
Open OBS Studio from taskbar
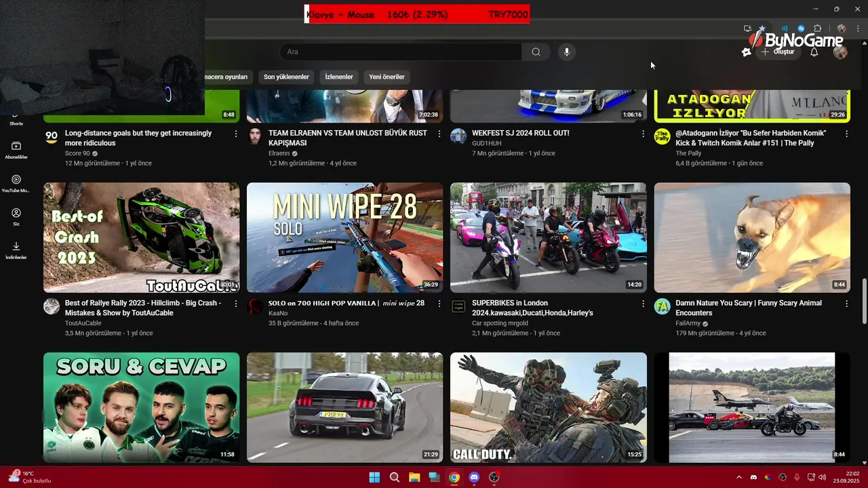[494, 477]
